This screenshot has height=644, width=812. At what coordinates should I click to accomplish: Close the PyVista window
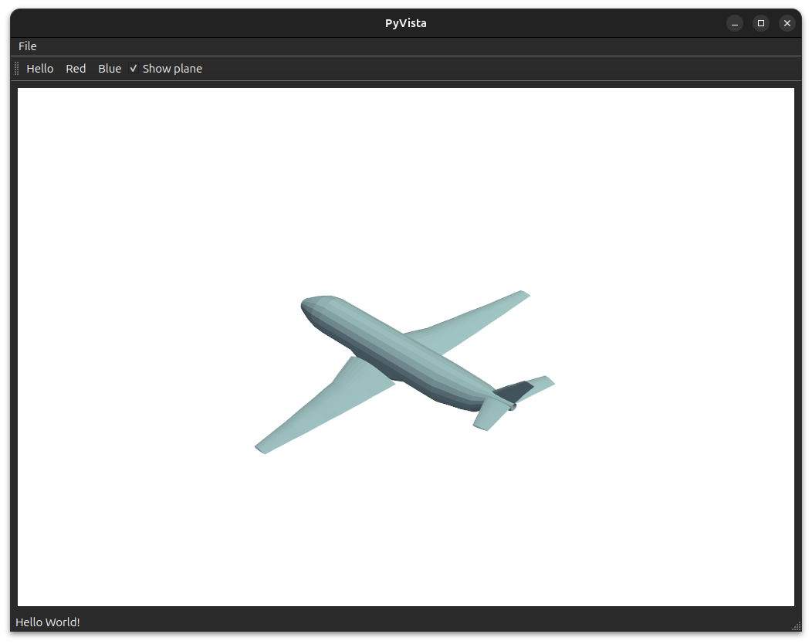[x=787, y=23]
